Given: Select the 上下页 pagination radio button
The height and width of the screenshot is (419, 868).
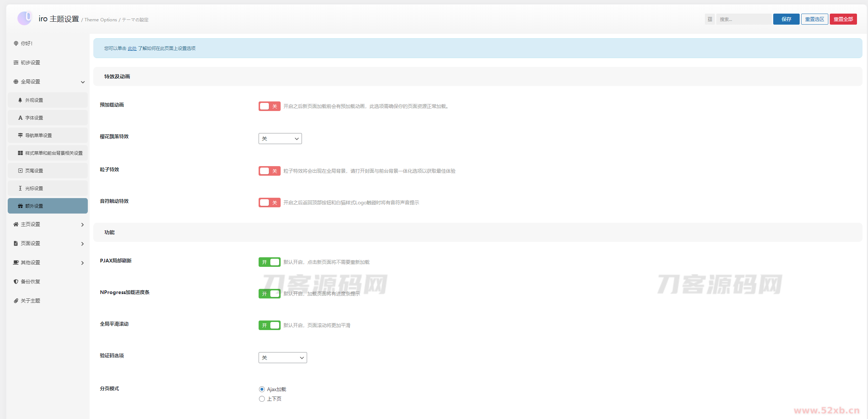Looking at the screenshot, I should [262, 399].
